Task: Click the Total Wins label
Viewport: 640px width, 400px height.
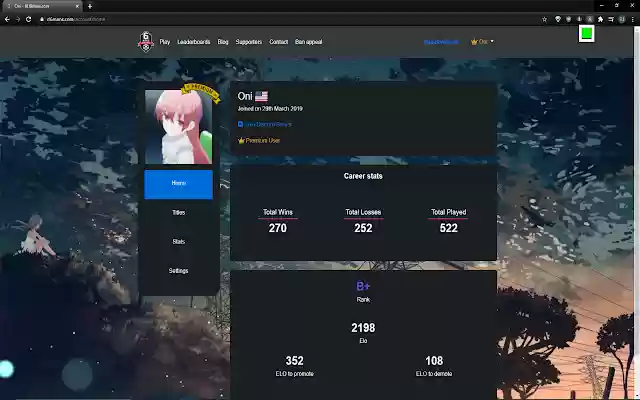Action: 278,212
